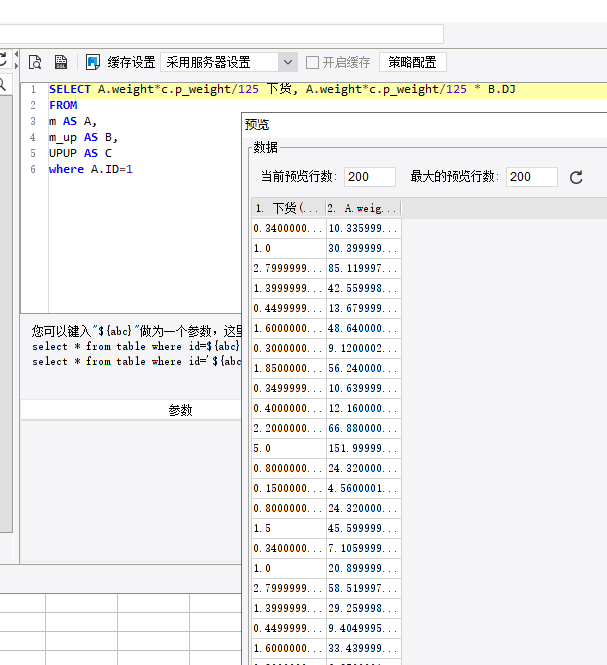The width and height of the screenshot is (607, 665).
Task: Click the 参数 header in the parameter panel
Action: pos(180,410)
